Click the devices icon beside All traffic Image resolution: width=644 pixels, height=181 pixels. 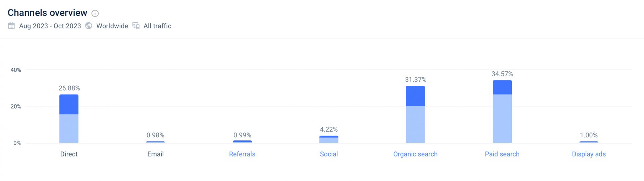pyautogui.click(x=136, y=26)
